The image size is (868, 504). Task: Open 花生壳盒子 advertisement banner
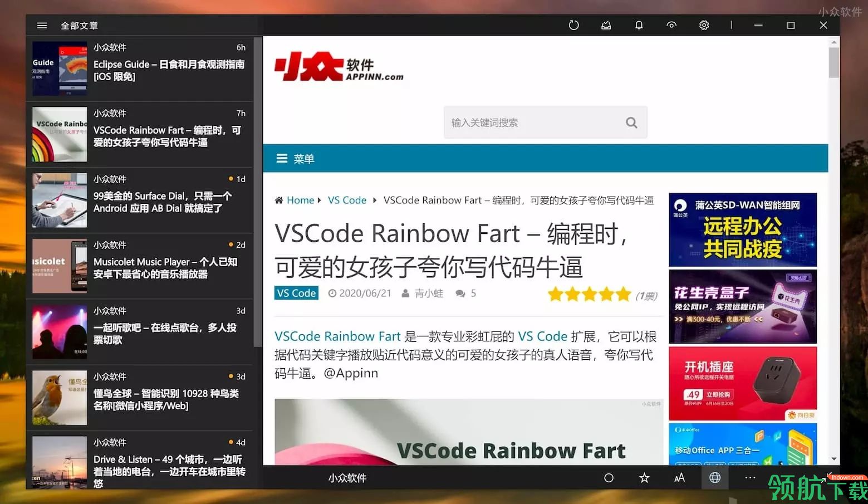[x=743, y=306]
